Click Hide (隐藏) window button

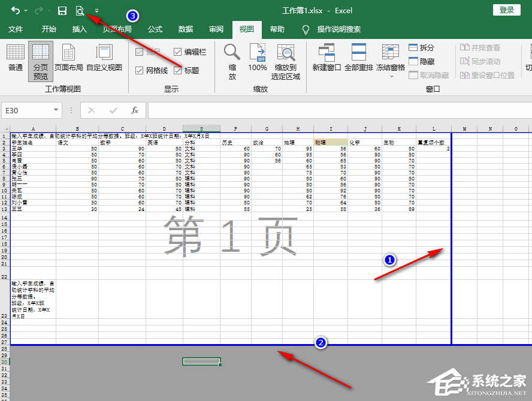point(421,62)
